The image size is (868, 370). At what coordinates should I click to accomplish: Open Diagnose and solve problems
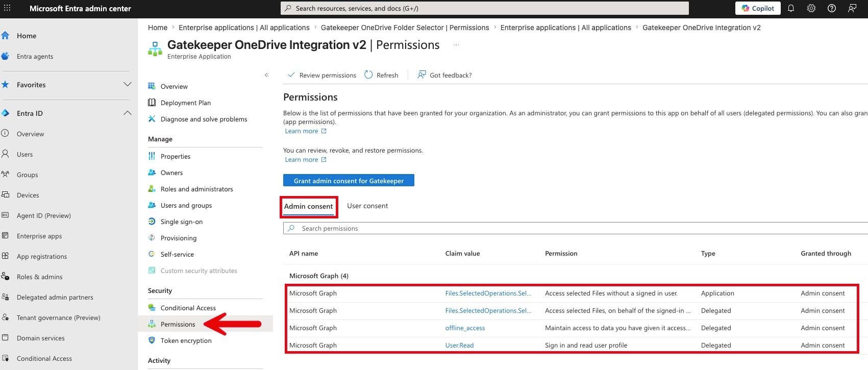(x=204, y=119)
